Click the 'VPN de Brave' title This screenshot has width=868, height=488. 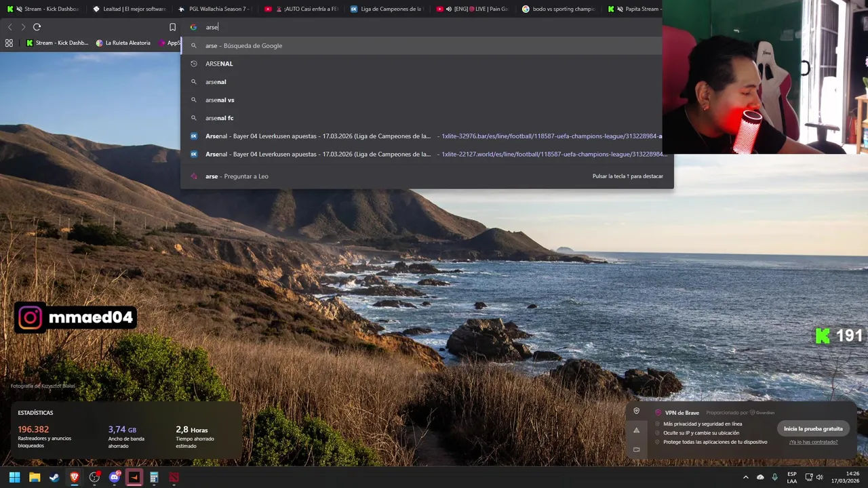coord(682,413)
